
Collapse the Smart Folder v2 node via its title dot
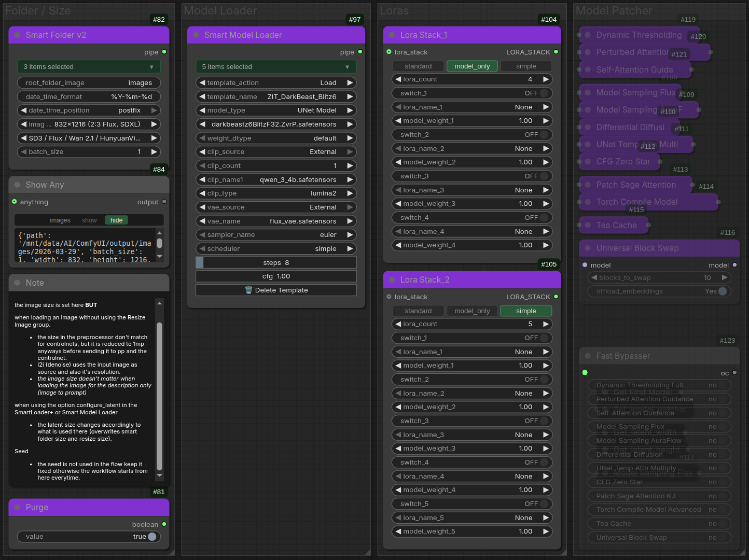click(x=17, y=35)
